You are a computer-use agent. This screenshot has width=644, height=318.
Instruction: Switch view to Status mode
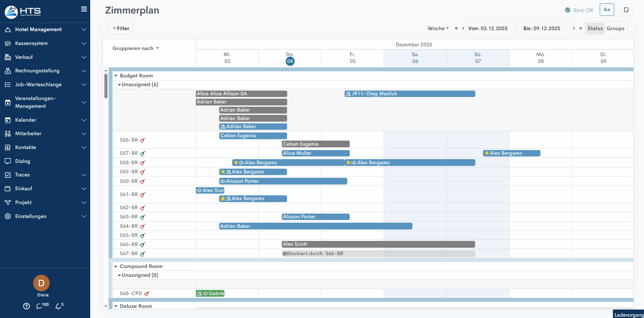[x=595, y=28]
